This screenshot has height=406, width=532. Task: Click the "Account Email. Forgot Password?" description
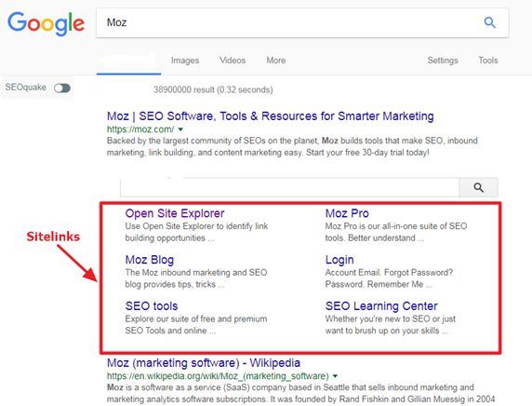(x=389, y=278)
